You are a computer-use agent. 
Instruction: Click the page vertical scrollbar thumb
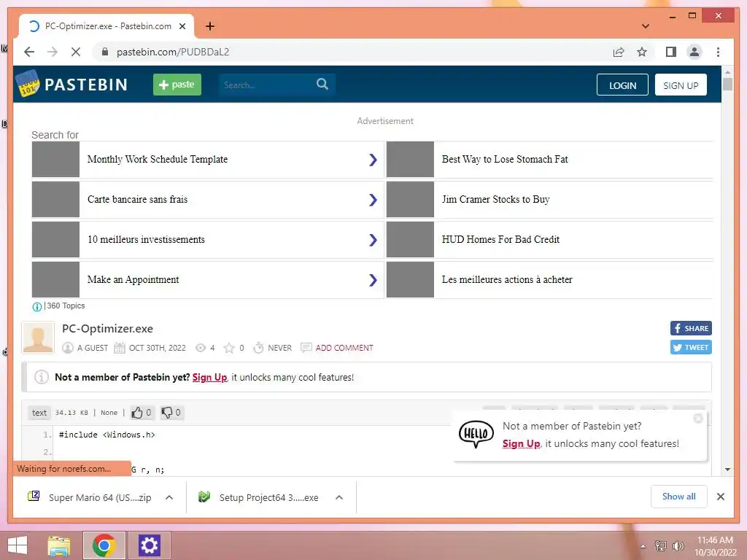(727, 85)
